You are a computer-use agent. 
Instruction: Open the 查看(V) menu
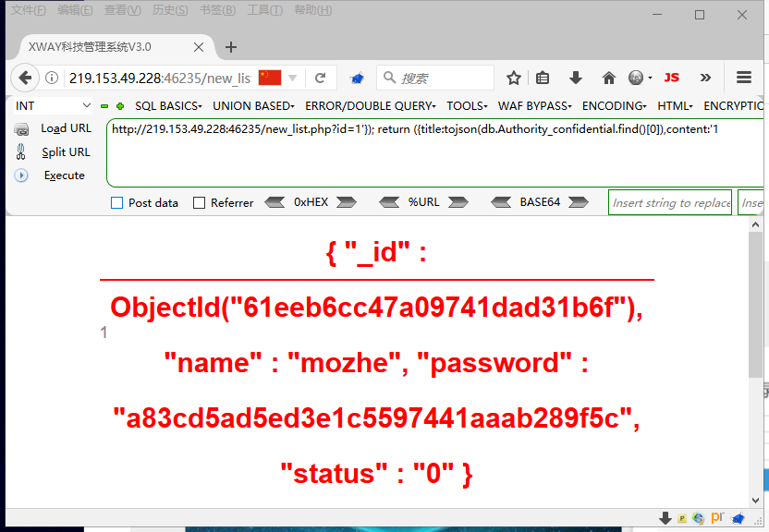click(x=123, y=10)
